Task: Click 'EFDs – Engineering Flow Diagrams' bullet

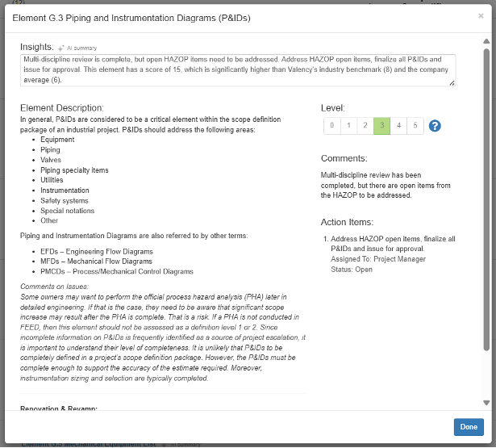Action: [x=97, y=252]
